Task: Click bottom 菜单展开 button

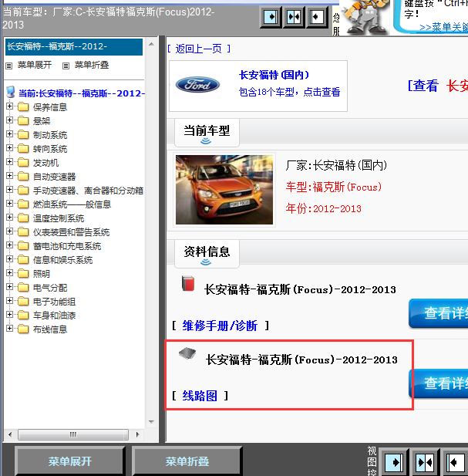Action: [x=69, y=461]
